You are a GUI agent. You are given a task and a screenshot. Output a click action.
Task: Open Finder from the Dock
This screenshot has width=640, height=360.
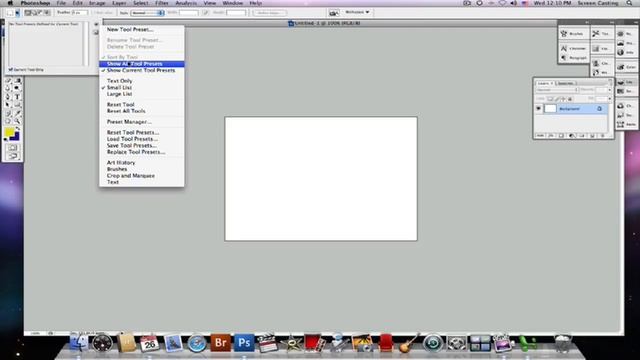click(79, 342)
